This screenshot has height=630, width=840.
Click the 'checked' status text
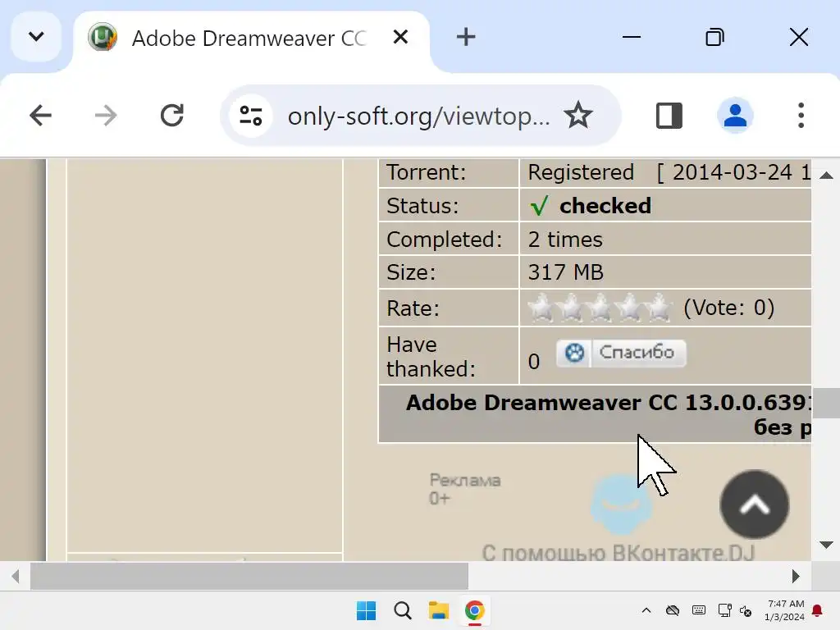coord(605,206)
